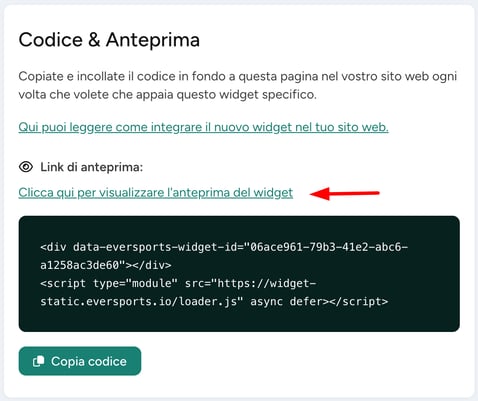Click the closing '</script>' tag in code

pos(359,301)
